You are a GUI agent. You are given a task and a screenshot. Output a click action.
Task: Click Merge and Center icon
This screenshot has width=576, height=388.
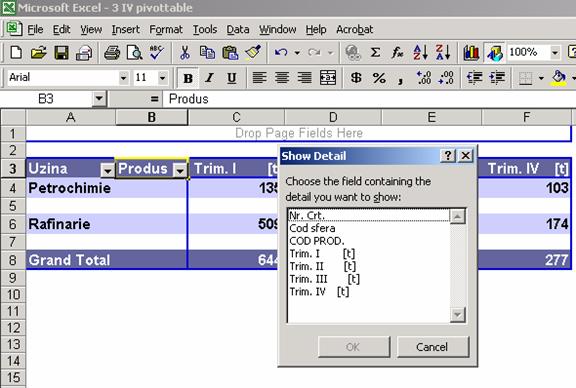pyautogui.click(x=328, y=78)
